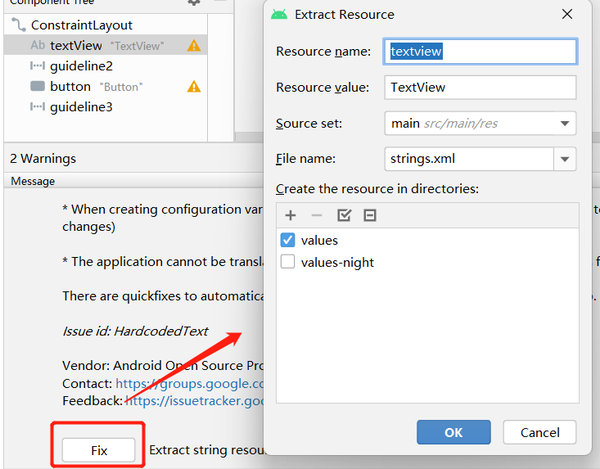Select guideline2 in component tree

tap(81, 66)
